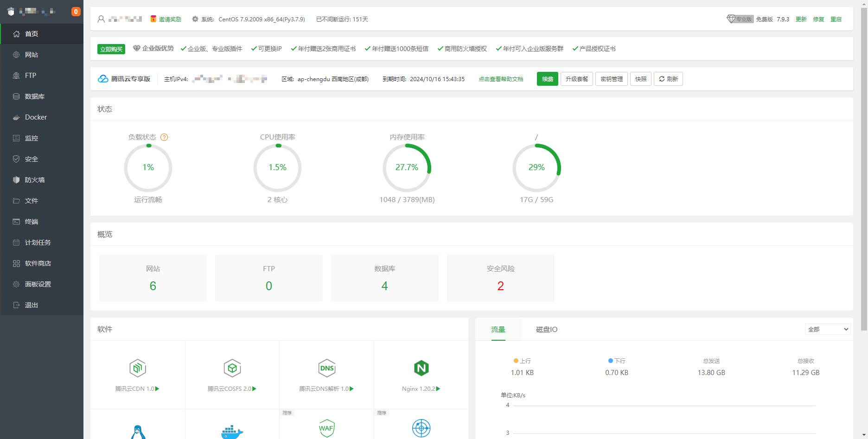Screen dimensions: 868x439
Task: Open 软件商店 in the sidebar menu
Action: point(42,263)
